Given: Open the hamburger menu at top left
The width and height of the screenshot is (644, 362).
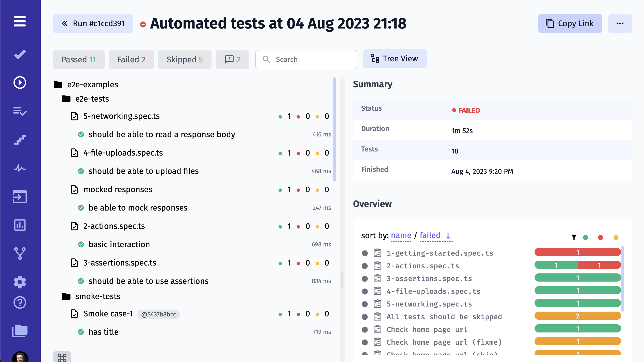Looking at the screenshot, I should tap(20, 22).
